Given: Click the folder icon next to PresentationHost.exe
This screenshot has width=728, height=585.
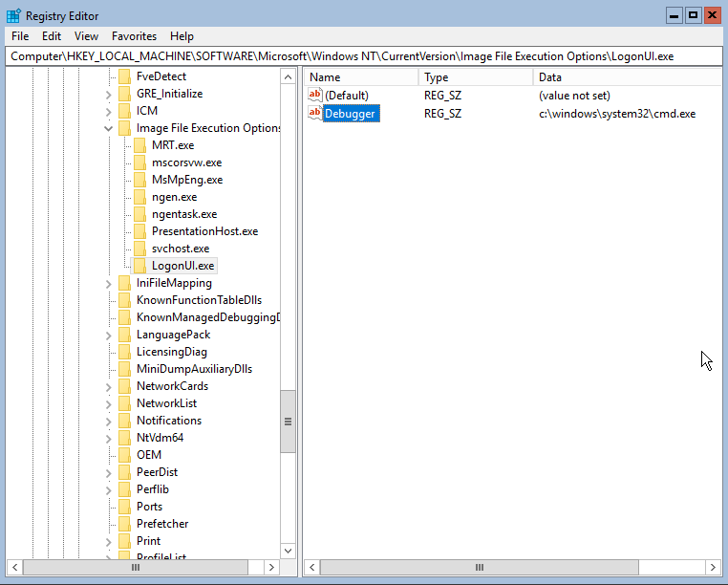Looking at the screenshot, I should point(139,231).
